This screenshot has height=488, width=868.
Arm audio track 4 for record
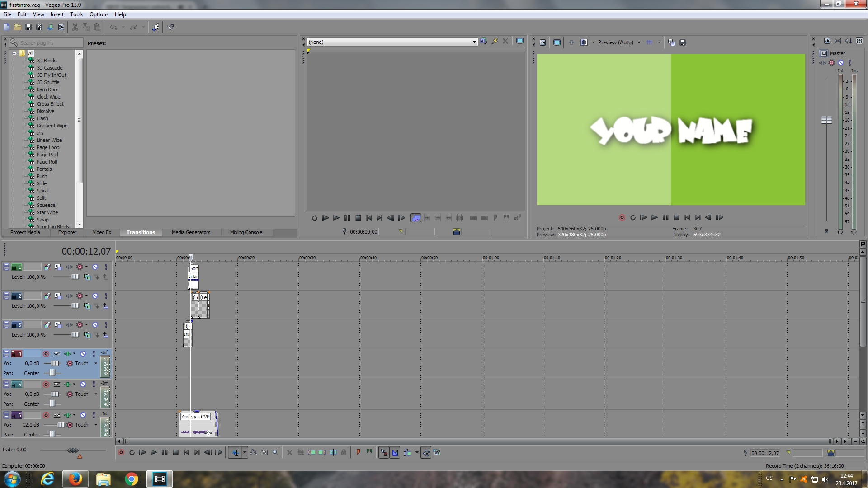coord(46,354)
